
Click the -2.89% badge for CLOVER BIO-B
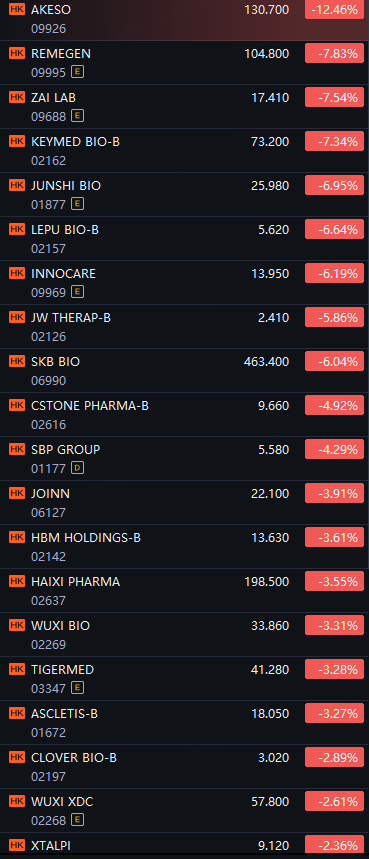click(335, 758)
